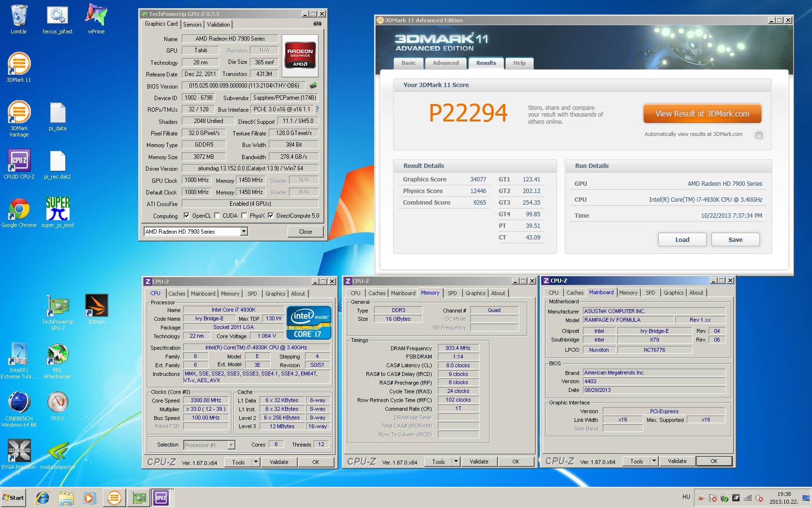
Task: Click the Bus Interface question mark icon
Action: (x=317, y=109)
